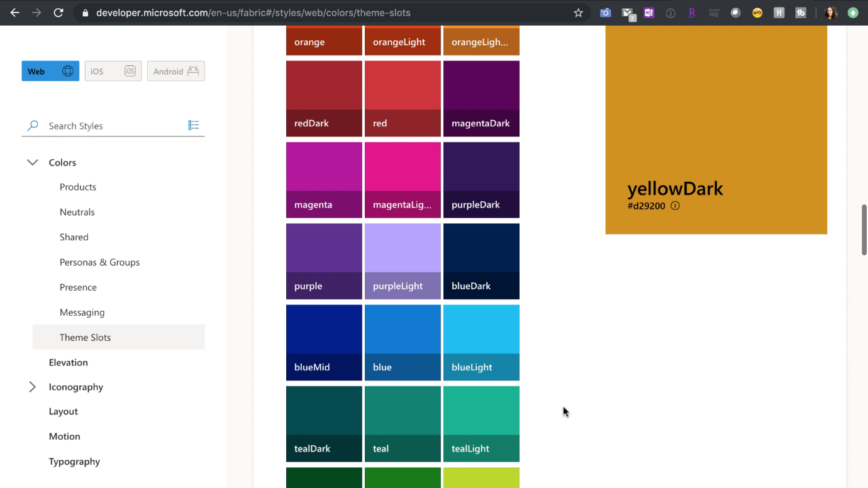Expand the Iconography section chevron
Viewport: 868px width, 488px height.
pos(33,387)
